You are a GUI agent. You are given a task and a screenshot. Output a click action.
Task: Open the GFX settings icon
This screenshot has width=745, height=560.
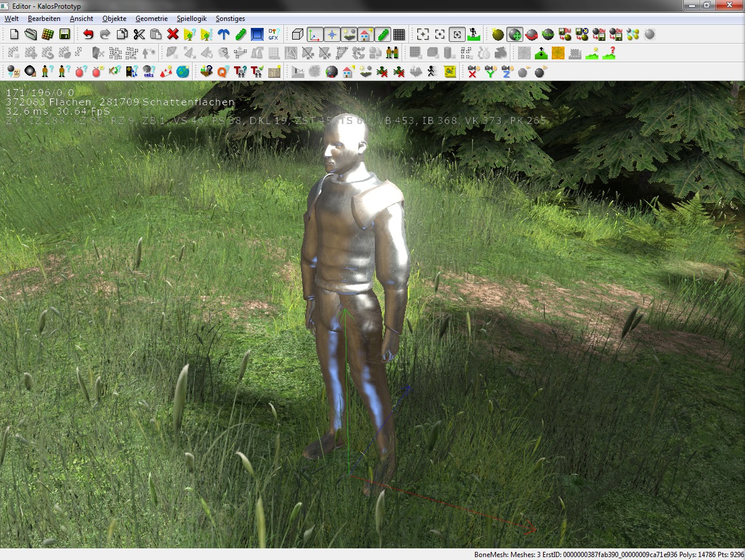[x=273, y=34]
